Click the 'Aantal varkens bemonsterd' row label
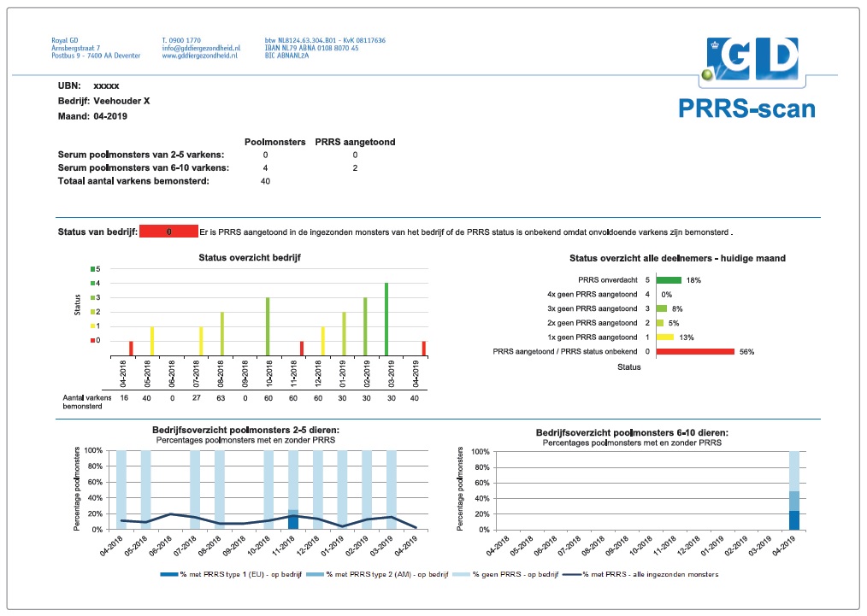867x616 pixels. (x=87, y=402)
